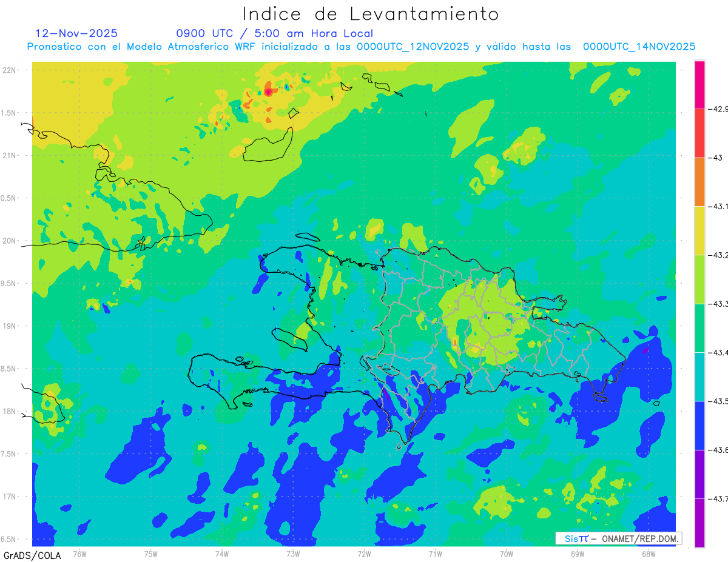
Task: Click the '-43.7' colorbar value
Action: point(718,498)
